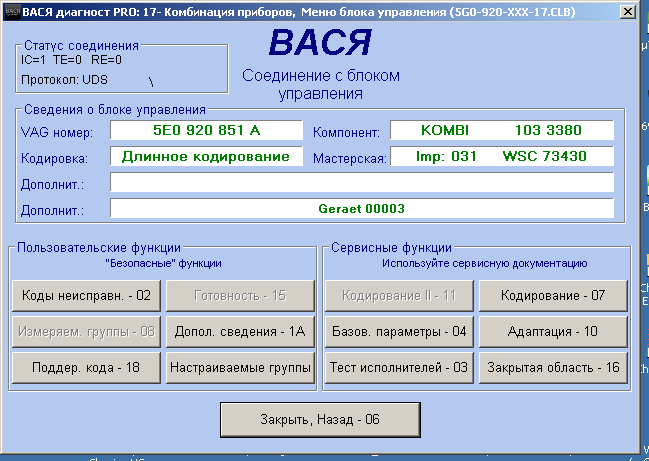
Task: Click Поддер. кода - 18 button
Action: [x=86, y=367]
